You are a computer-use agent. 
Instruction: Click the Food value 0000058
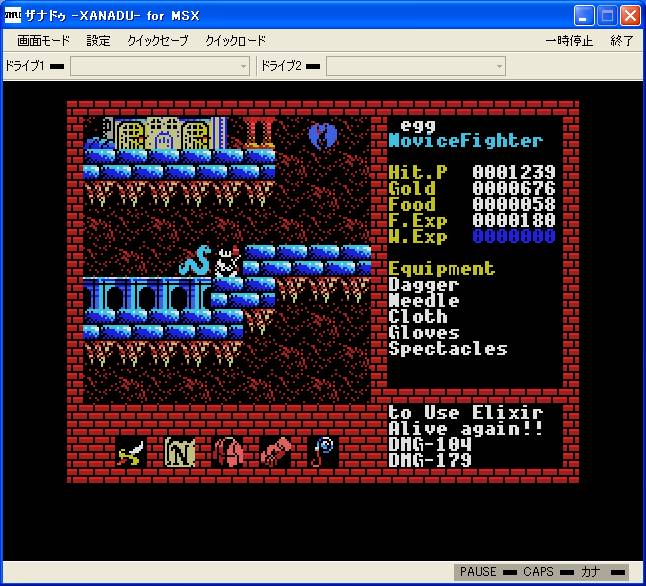514,204
